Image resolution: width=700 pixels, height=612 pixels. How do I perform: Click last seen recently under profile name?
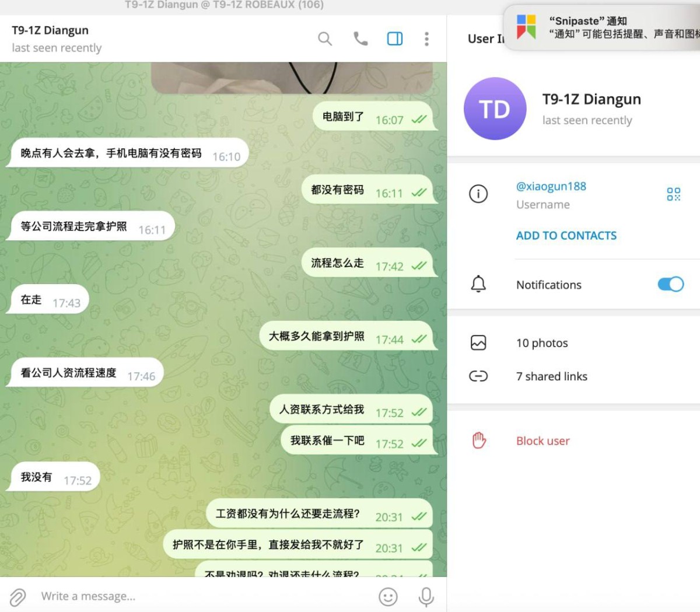[x=587, y=120]
